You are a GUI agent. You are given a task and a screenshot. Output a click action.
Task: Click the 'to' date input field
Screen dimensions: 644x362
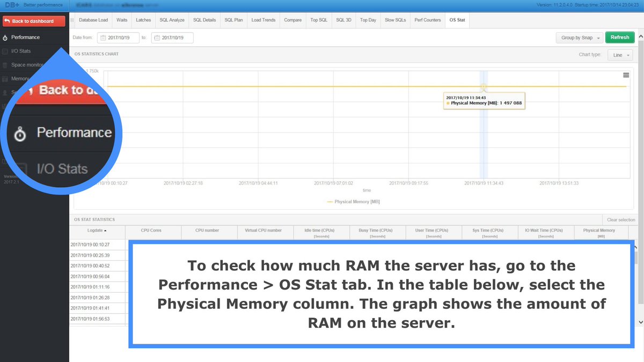[x=172, y=38]
